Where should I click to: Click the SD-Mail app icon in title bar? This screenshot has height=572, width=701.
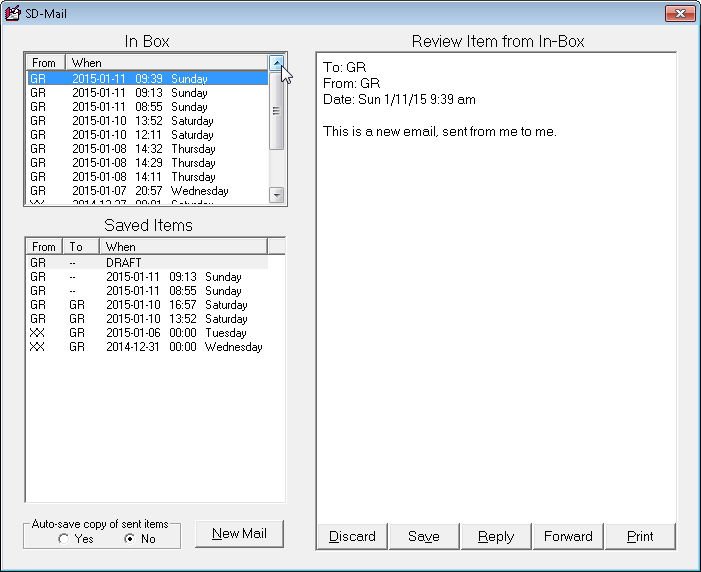[13, 13]
